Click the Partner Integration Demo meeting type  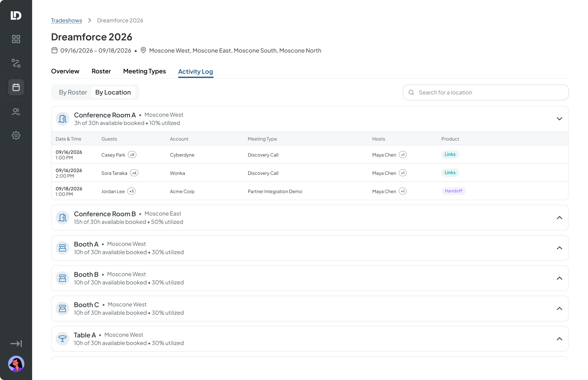[275, 191]
